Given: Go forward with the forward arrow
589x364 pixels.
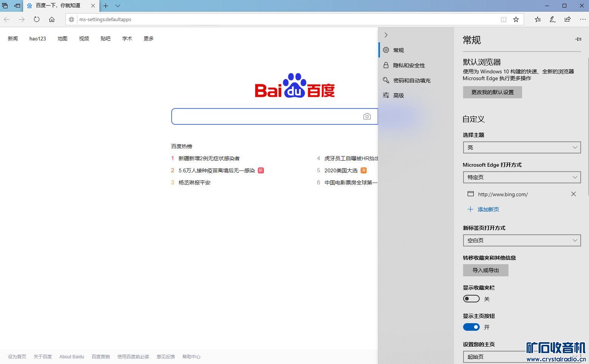Looking at the screenshot, I should (22, 19).
